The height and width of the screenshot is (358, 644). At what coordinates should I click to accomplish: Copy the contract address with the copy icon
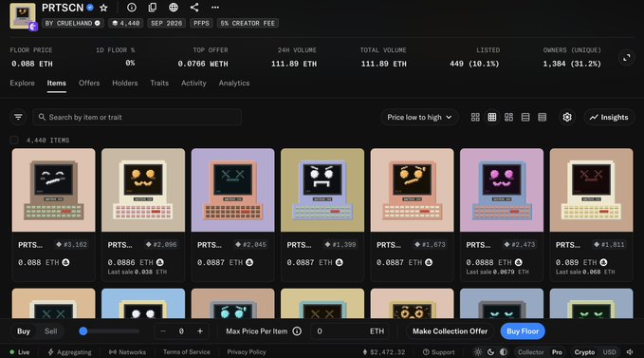[x=153, y=8]
